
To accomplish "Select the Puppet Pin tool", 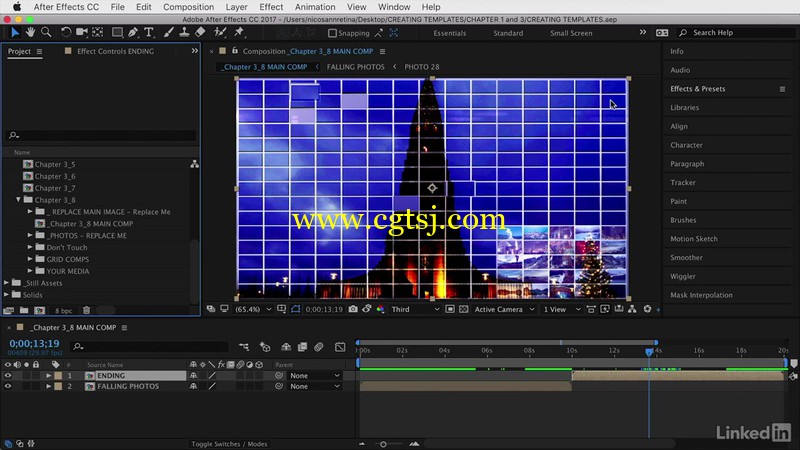I will (239, 33).
